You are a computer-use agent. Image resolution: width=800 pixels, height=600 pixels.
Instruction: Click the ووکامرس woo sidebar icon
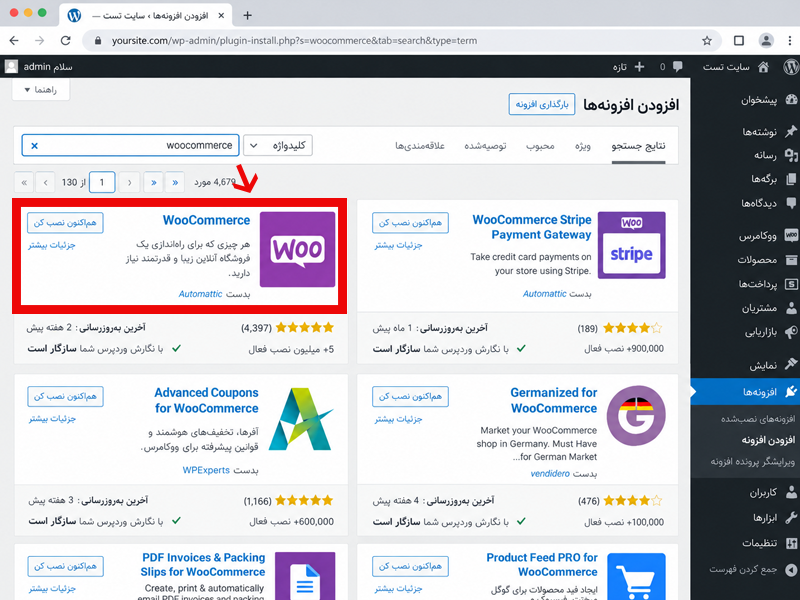pos(791,235)
